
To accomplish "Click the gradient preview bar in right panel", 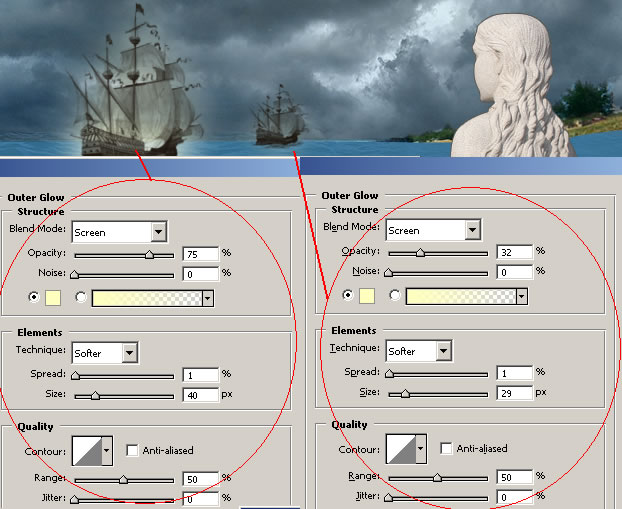I will [x=461, y=296].
